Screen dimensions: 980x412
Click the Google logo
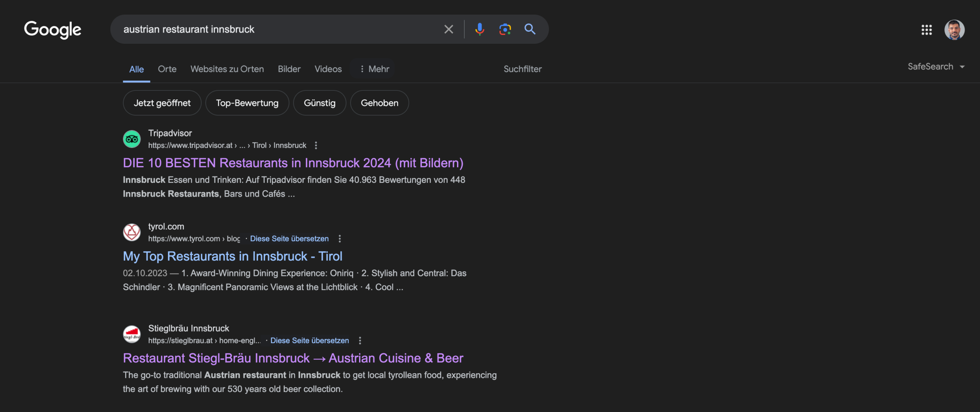pyautogui.click(x=52, y=30)
